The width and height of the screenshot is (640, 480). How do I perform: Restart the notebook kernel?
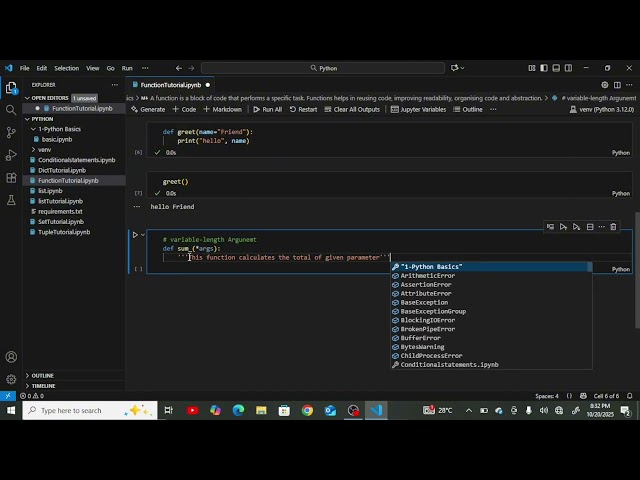303,109
